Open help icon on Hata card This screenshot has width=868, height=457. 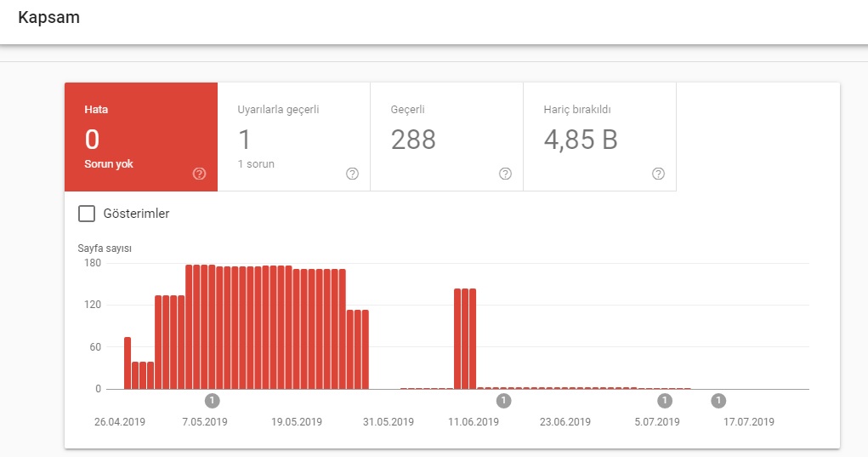199,174
